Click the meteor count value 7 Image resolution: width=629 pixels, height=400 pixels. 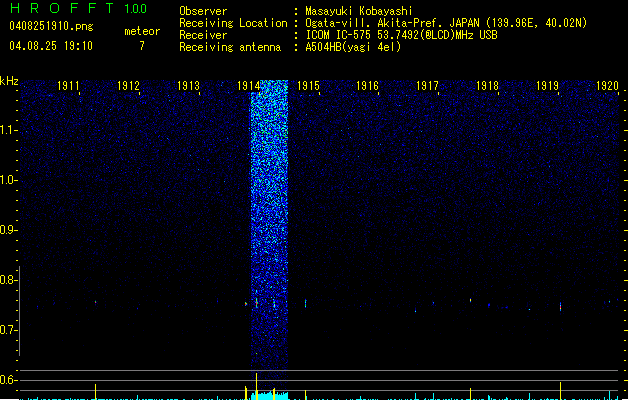142,46
